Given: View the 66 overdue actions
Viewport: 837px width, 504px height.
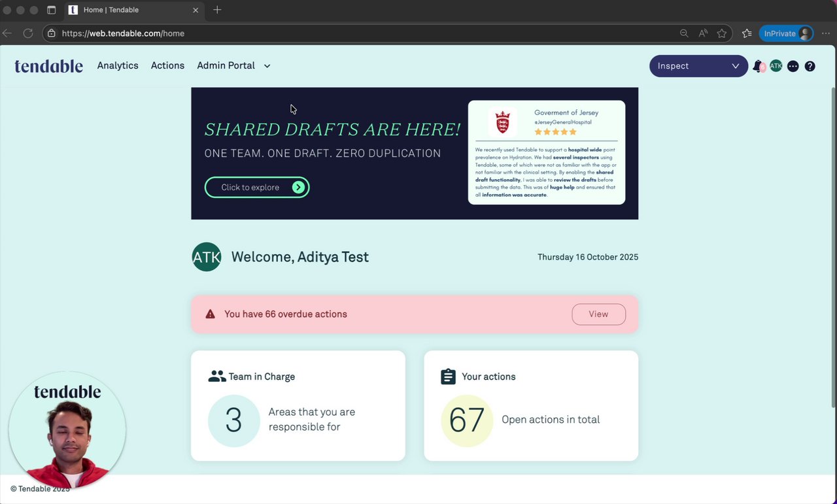Looking at the screenshot, I should pos(598,314).
